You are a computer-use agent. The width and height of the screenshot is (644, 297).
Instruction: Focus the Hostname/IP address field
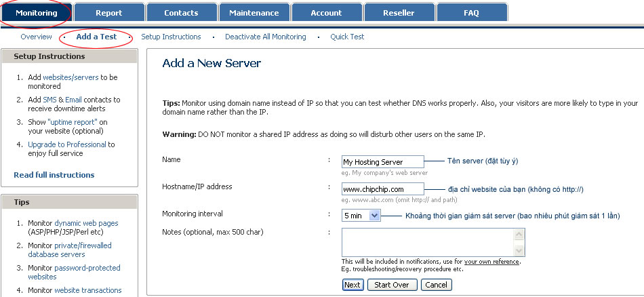point(383,189)
